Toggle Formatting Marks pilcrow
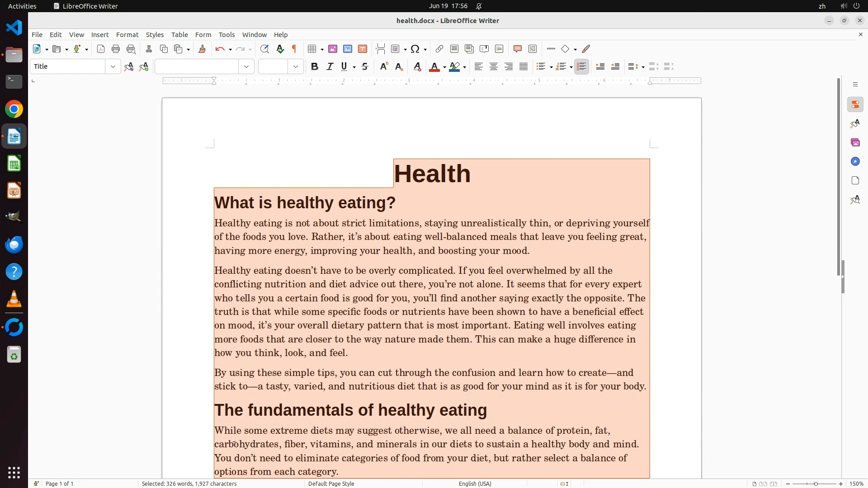Image resolution: width=868 pixels, height=488 pixels. [x=294, y=49]
